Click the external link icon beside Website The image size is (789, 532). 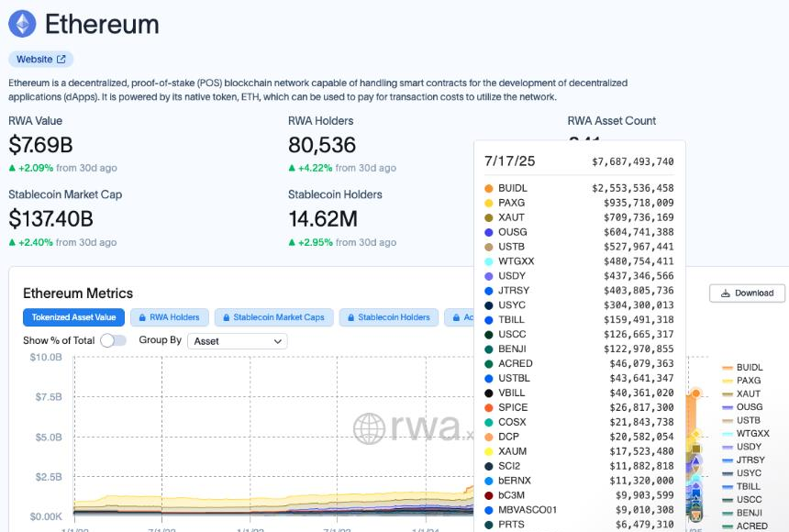pyautogui.click(x=61, y=60)
